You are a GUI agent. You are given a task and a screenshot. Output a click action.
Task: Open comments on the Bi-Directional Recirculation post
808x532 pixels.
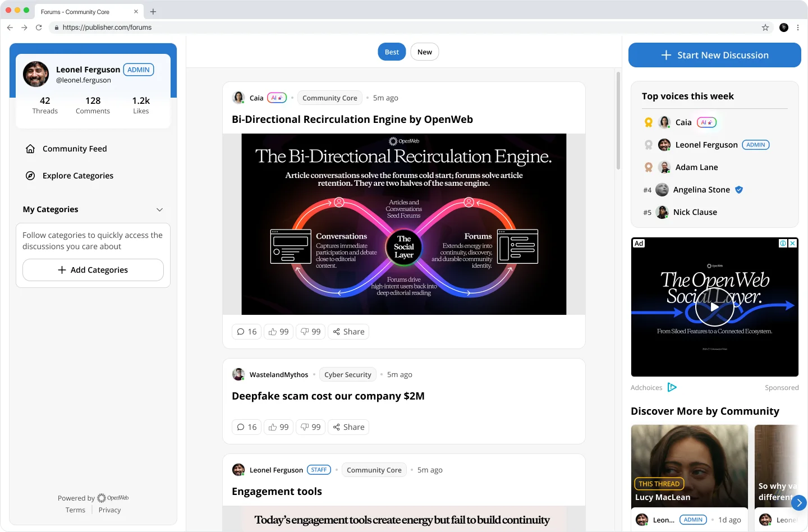(247, 332)
